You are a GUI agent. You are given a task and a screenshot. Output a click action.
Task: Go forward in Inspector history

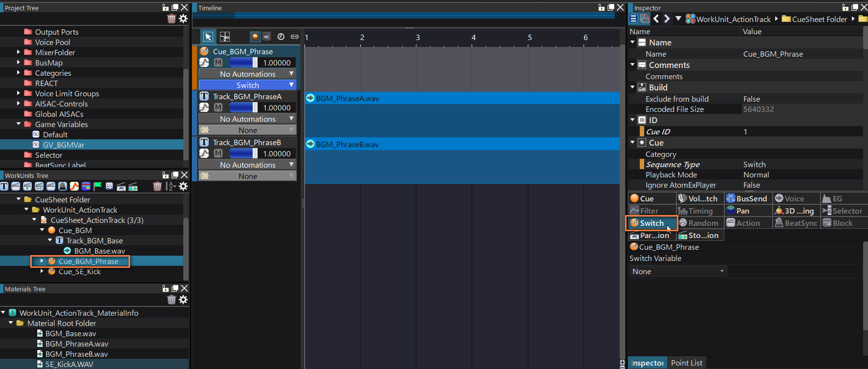tap(667, 19)
